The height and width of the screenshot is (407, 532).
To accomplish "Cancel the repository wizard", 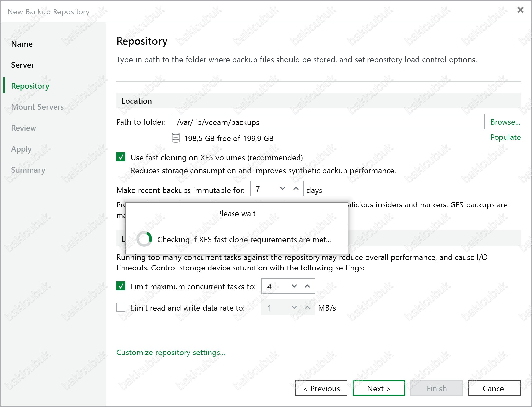I will [494, 388].
